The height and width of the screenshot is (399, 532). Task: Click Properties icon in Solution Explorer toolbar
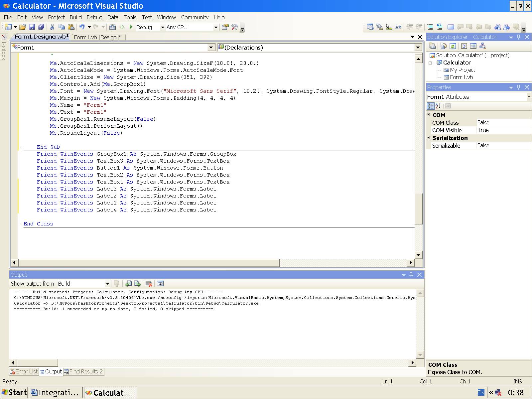coord(432,46)
